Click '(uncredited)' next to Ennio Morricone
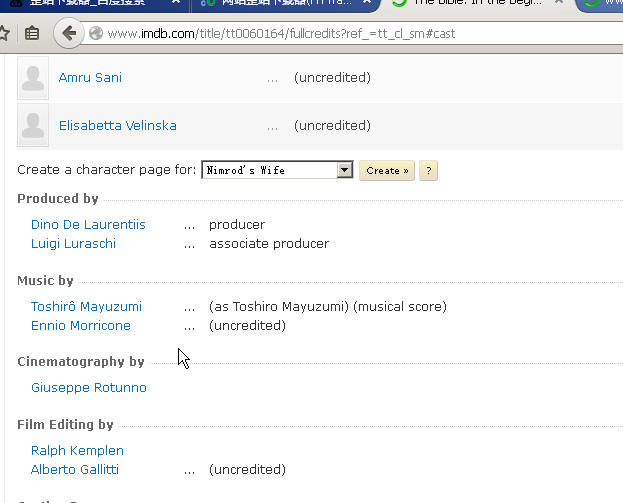Screen dimensions: 623x503 tap(247, 326)
